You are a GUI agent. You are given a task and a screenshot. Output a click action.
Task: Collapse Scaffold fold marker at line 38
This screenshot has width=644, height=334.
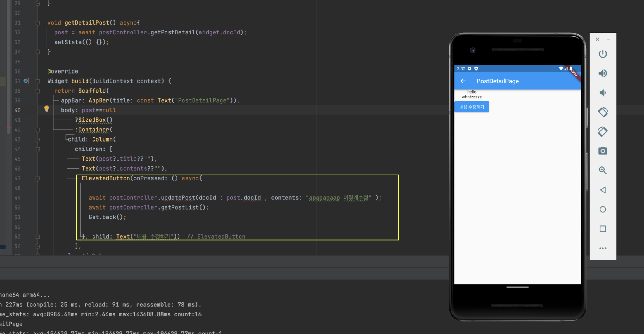tap(38, 91)
